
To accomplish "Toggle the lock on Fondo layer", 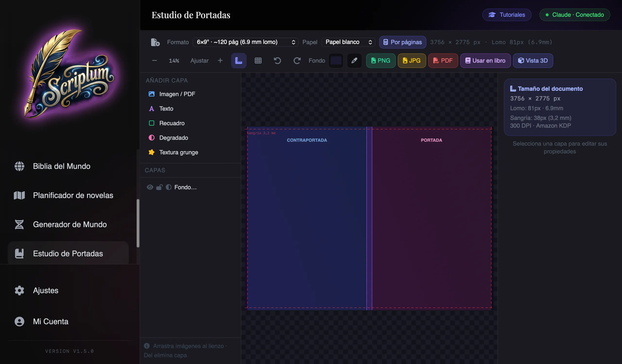I will (159, 187).
